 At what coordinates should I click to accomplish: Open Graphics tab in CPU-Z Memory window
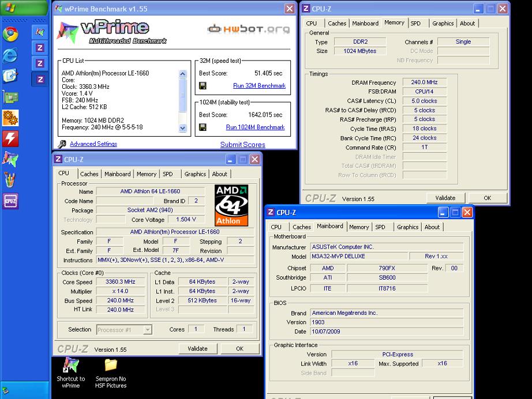pos(443,24)
